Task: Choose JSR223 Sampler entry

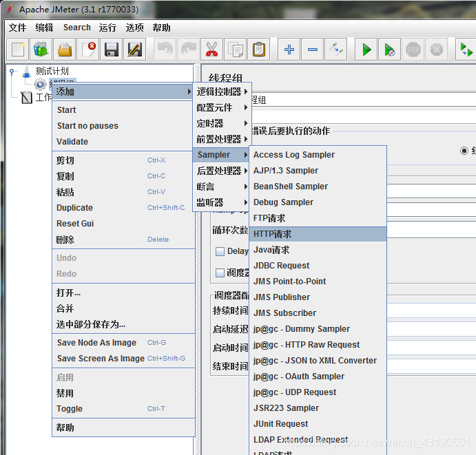Action: point(318,408)
